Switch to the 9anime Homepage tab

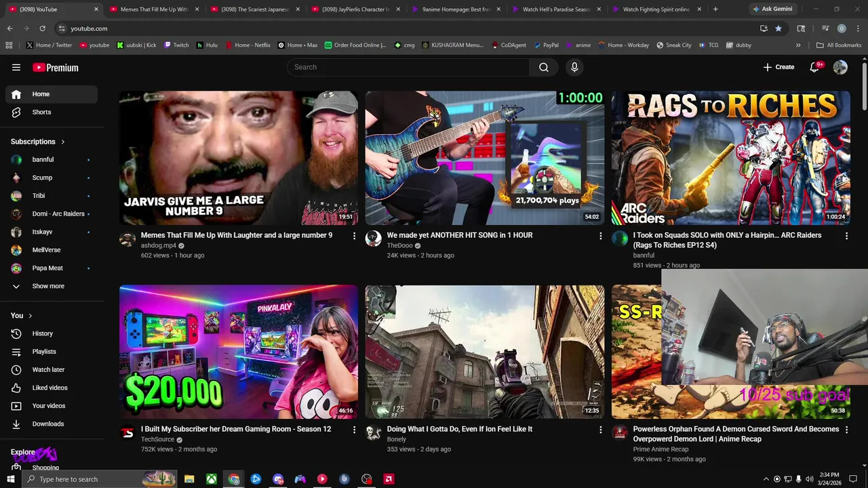tap(456, 9)
